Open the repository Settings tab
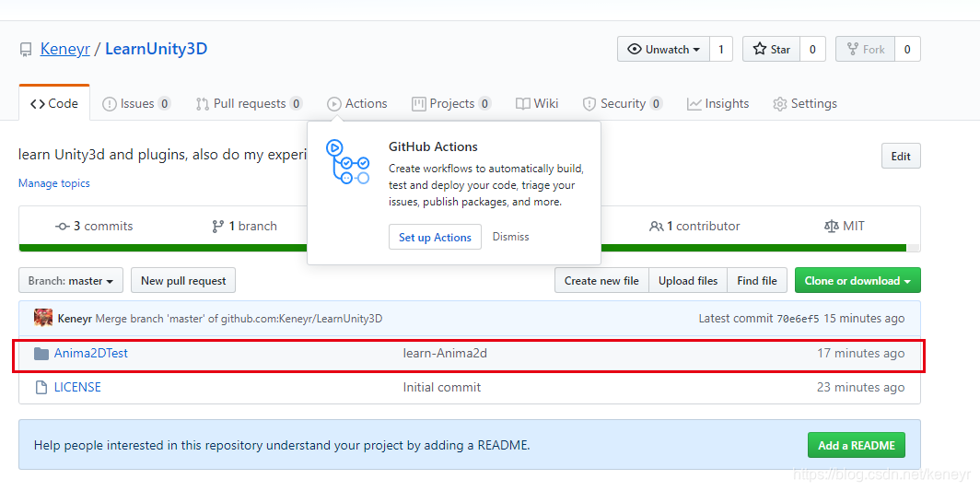 coord(805,104)
